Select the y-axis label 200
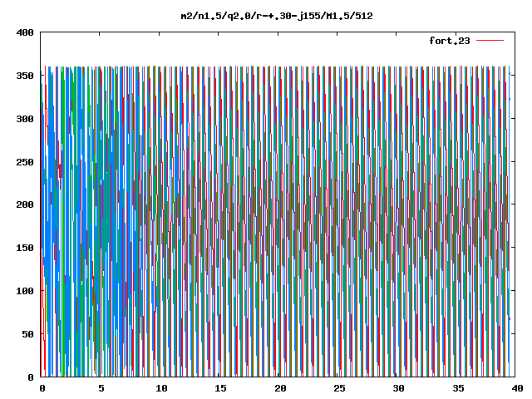The height and width of the screenshot is (399, 532). tap(25, 204)
